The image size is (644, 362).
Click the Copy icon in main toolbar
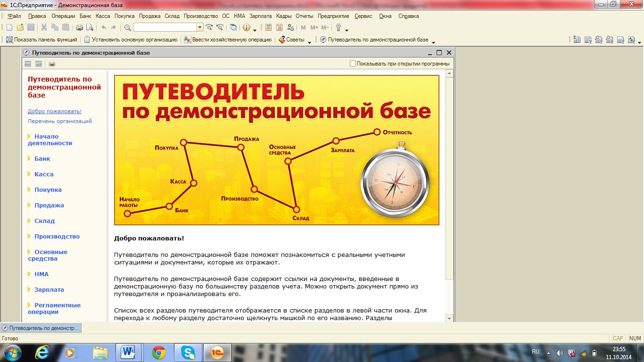[55, 27]
